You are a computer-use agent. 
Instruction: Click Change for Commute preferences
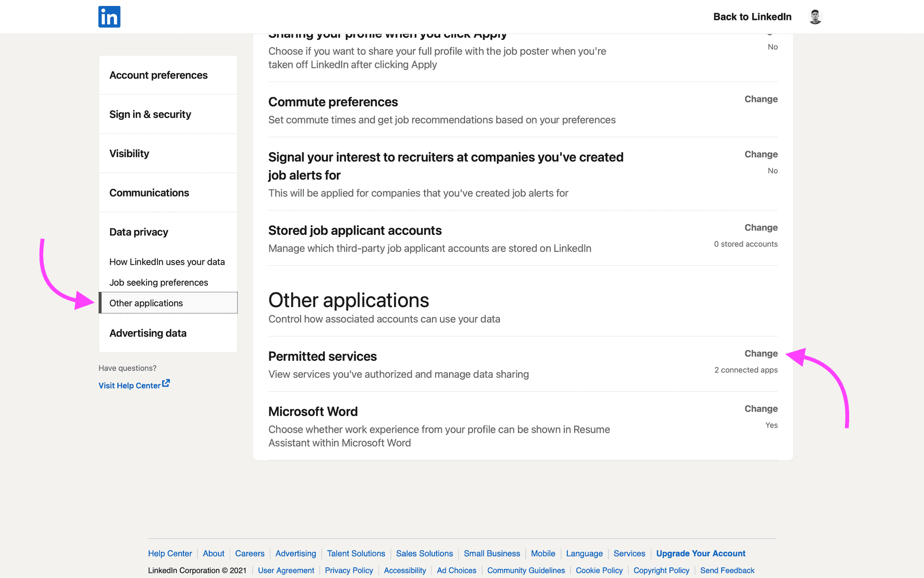[x=761, y=99]
